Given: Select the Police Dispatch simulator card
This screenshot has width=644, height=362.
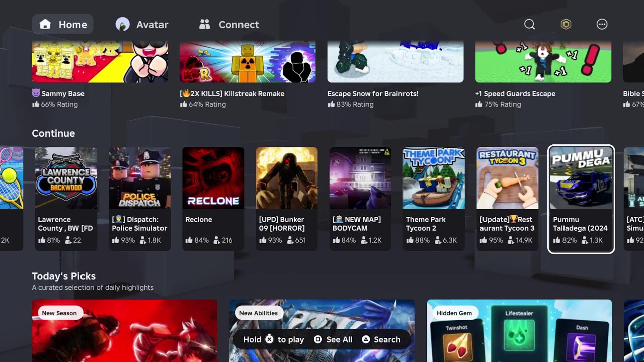Looking at the screenshot, I should point(139,199).
